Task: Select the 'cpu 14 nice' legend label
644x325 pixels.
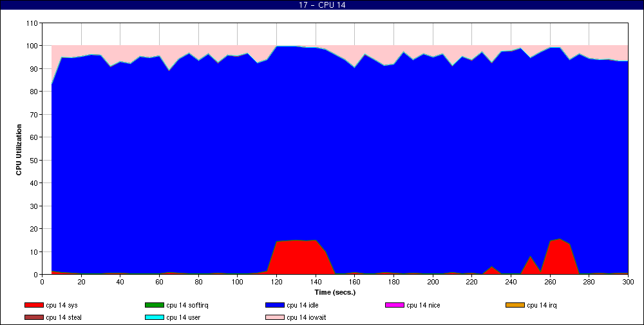Action: 423,305
